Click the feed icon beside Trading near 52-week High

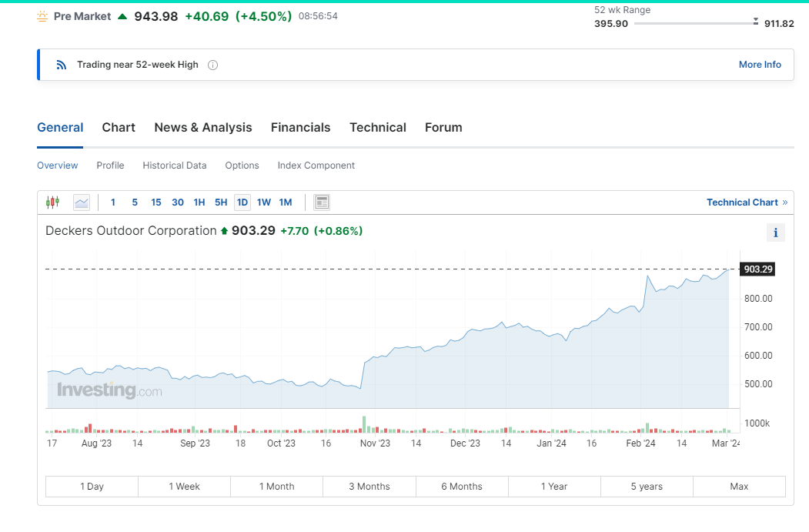(62, 65)
